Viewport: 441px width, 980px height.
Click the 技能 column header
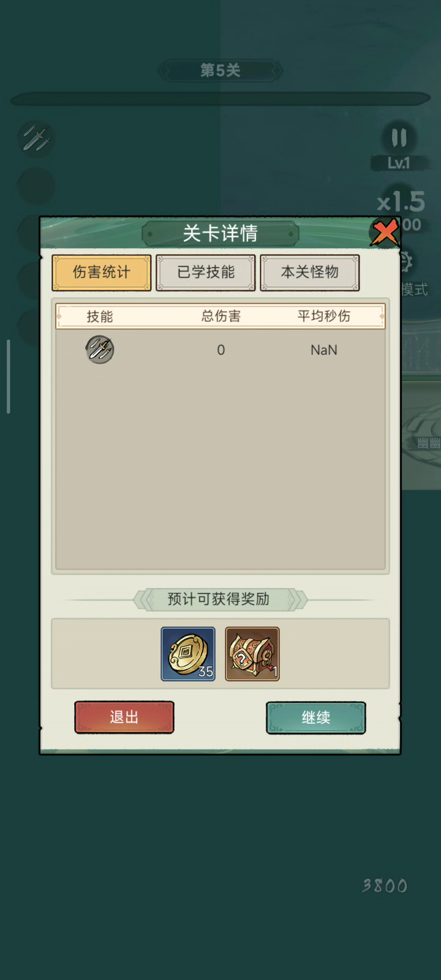click(100, 316)
